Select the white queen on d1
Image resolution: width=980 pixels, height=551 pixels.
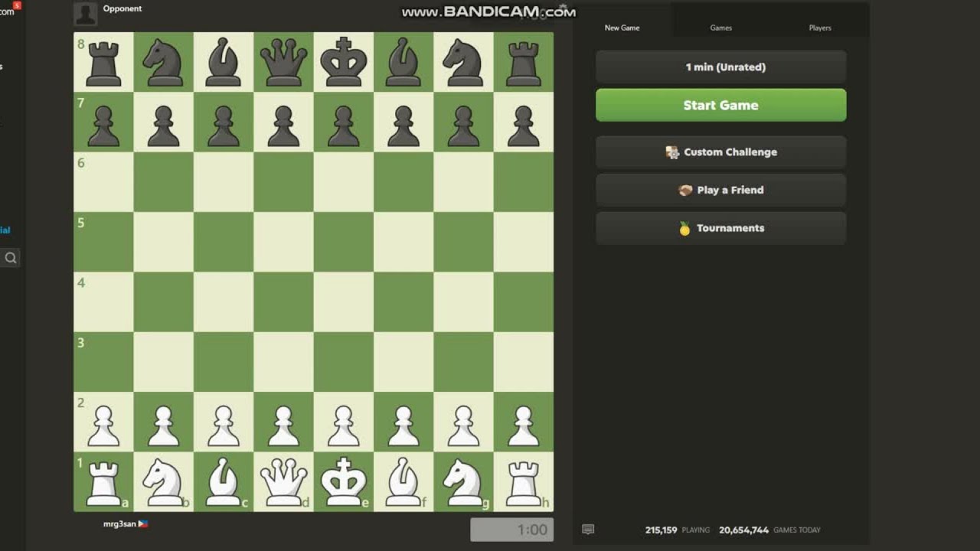283,482
